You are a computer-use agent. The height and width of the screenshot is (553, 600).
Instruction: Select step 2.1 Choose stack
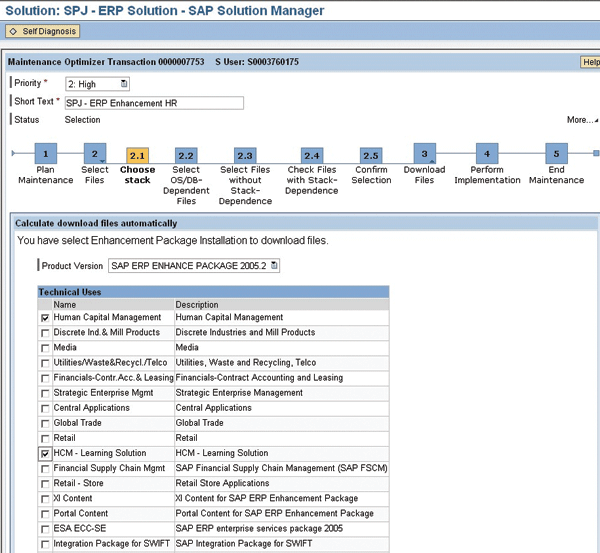click(x=137, y=156)
